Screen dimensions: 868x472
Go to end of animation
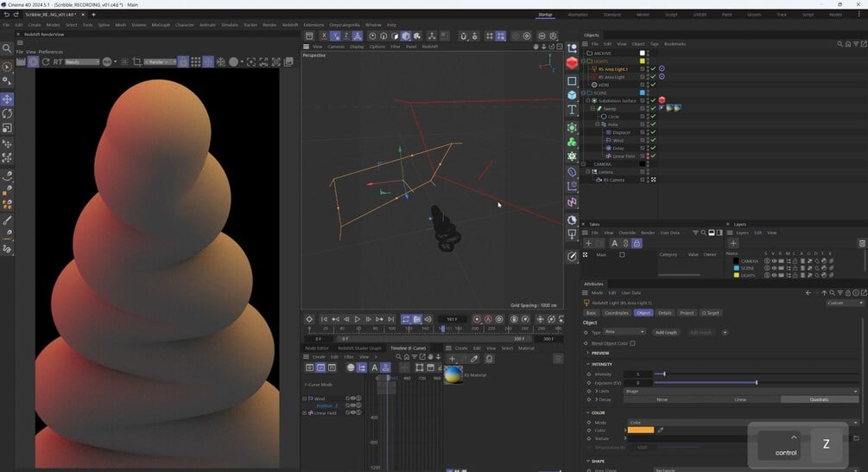(x=391, y=319)
